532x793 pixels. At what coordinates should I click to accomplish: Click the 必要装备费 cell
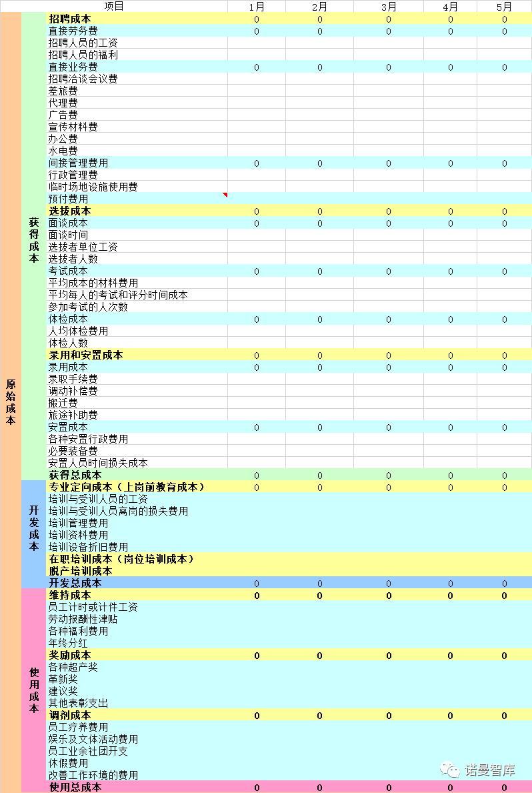click(137, 451)
